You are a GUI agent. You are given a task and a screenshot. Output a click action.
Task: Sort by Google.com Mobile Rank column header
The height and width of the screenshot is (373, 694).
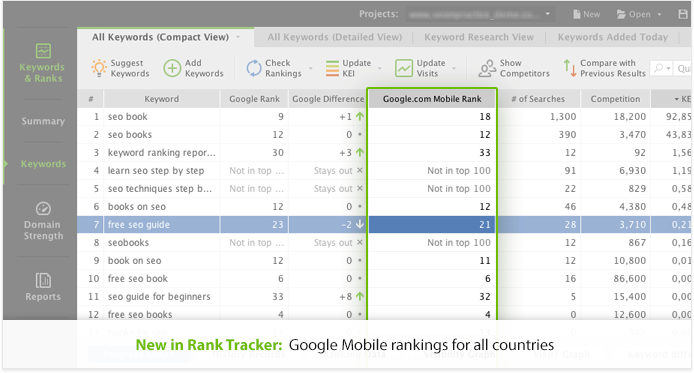pos(432,99)
